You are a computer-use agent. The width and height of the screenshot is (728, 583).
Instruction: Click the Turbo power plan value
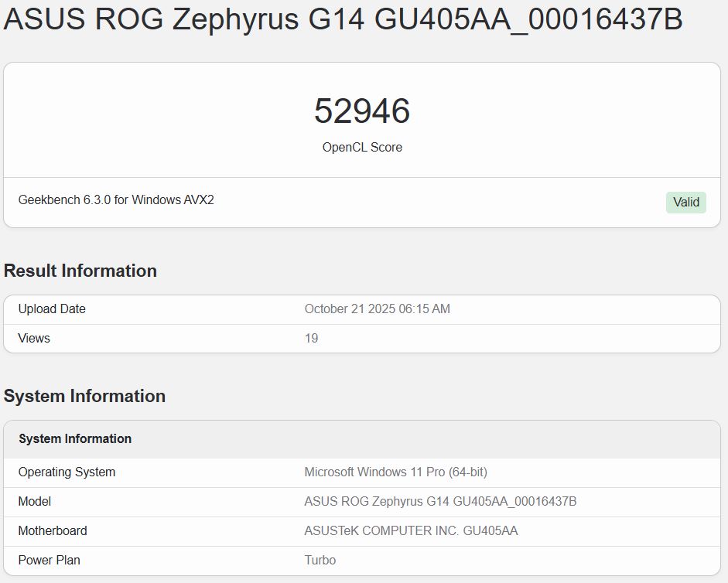click(320, 561)
